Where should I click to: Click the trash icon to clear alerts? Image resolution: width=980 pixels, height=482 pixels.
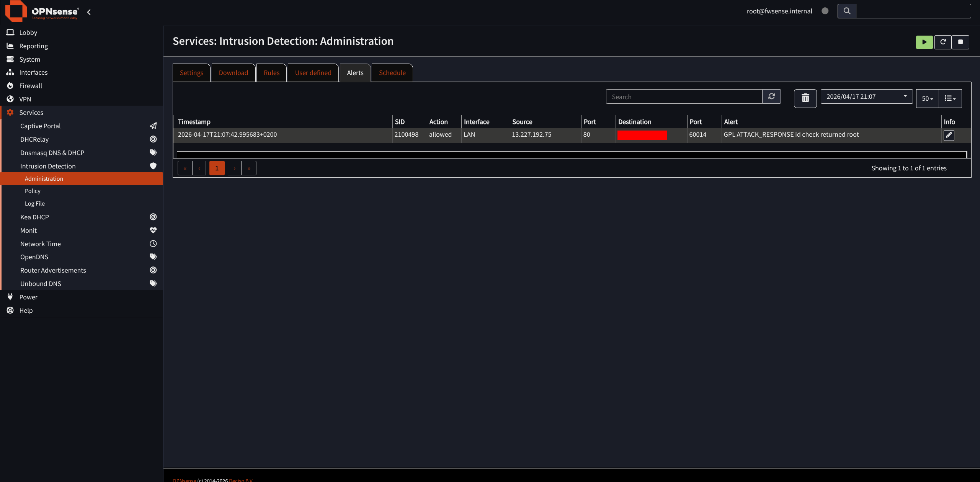[x=805, y=98]
